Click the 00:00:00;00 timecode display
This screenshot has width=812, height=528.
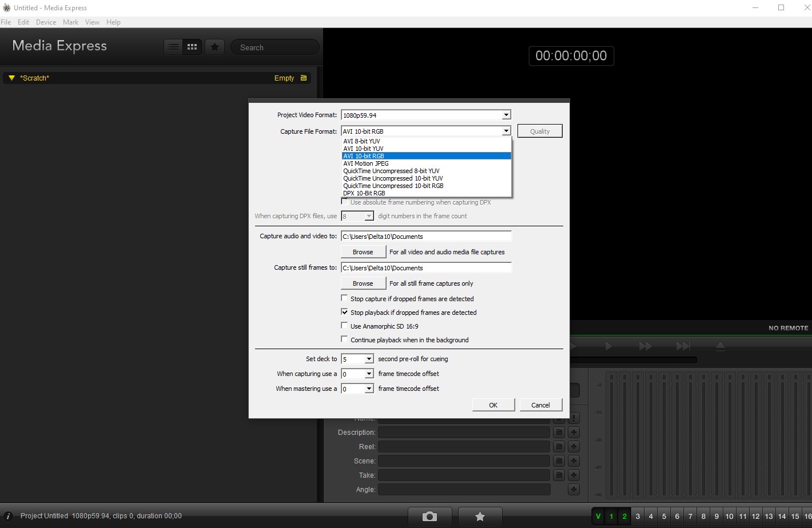[x=571, y=55]
